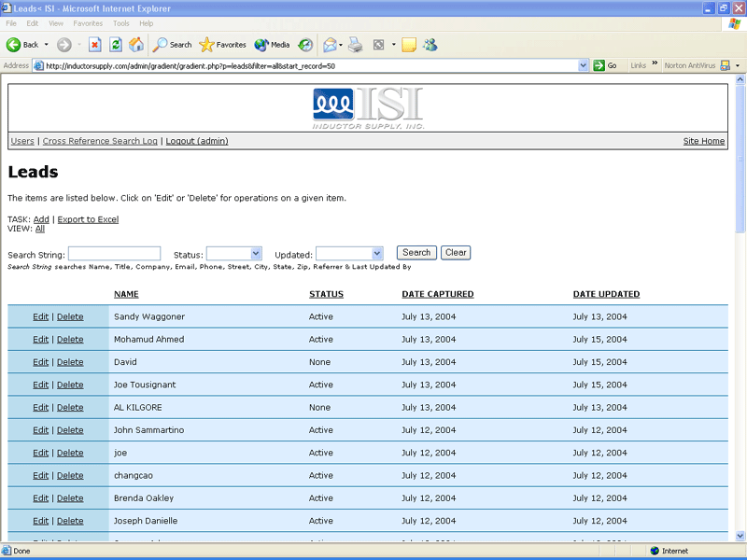This screenshot has width=747, height=560.
Task: Open the Tools menu
Action: pos(120,23)
